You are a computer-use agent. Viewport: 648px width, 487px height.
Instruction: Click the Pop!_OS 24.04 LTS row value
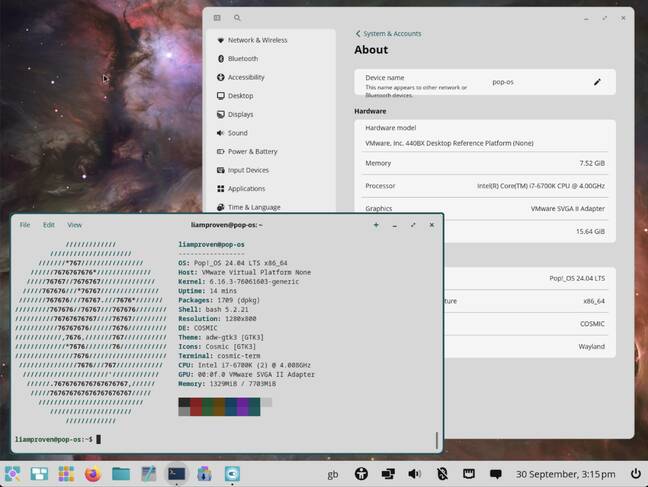pos(577,278)
